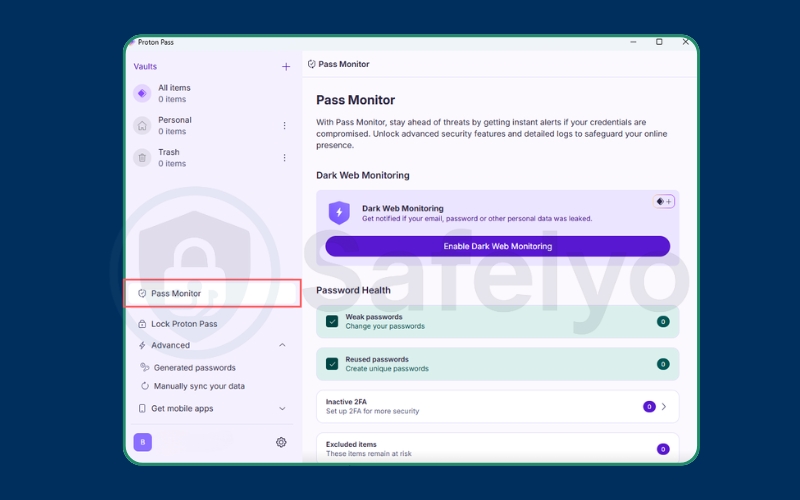Click the upgrade badge in Dark Web card

click(664, 201)
